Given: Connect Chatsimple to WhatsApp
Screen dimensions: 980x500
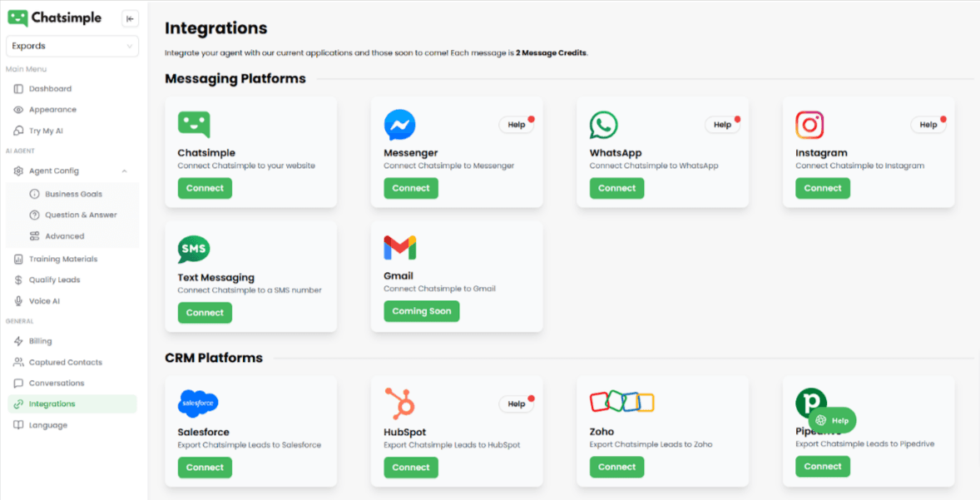Looking at the screenshot, I should (x=616, y=188).
